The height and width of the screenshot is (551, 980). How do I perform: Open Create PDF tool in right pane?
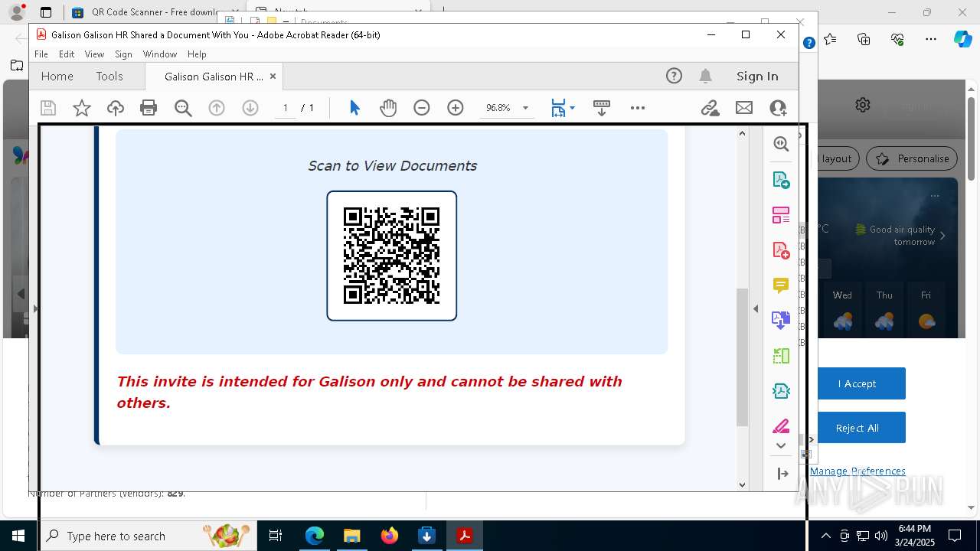pyautogui.click(x=781, y=250)
